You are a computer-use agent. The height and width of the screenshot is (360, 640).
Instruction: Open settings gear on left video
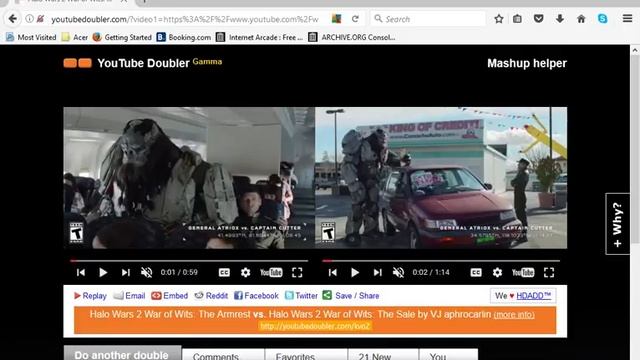pos(245,272)
